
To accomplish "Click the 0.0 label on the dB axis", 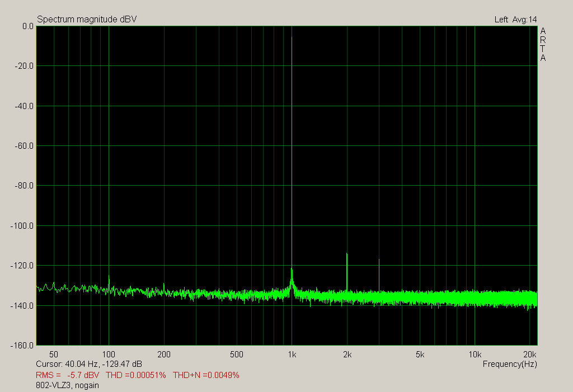I will [x=27, y=26].
